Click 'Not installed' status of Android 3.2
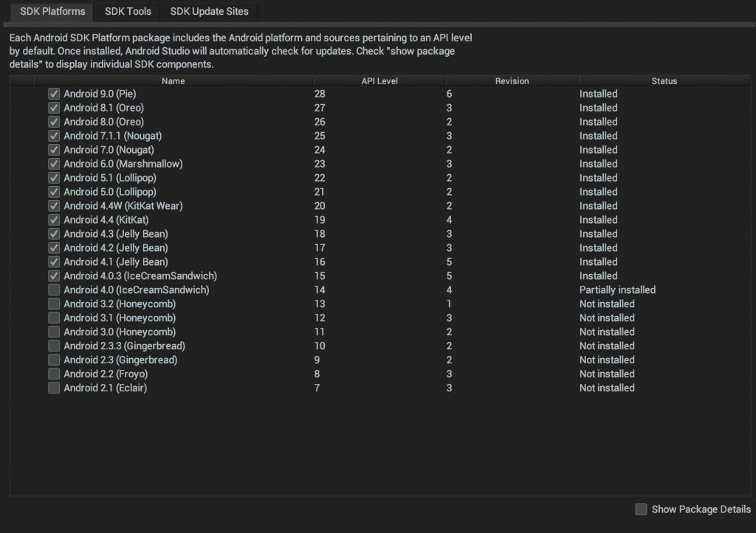Viewport: 756px width, 533px height. click(x=607, y=303)
